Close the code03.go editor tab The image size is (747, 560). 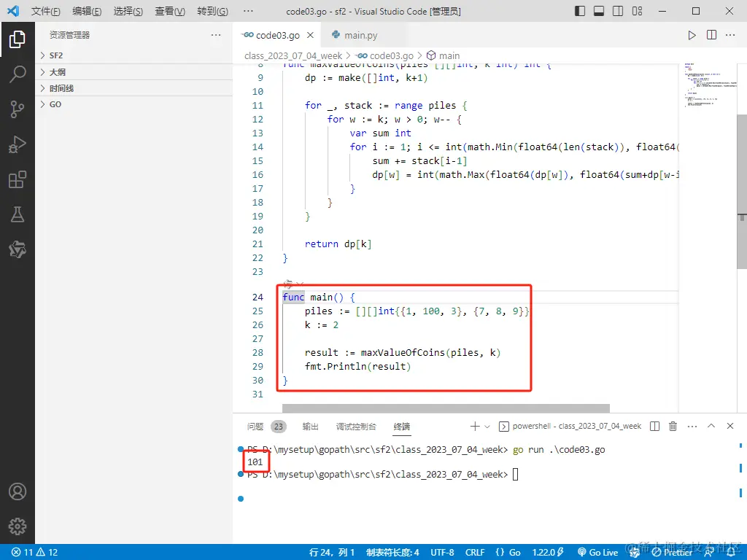[x=310, y=35]
